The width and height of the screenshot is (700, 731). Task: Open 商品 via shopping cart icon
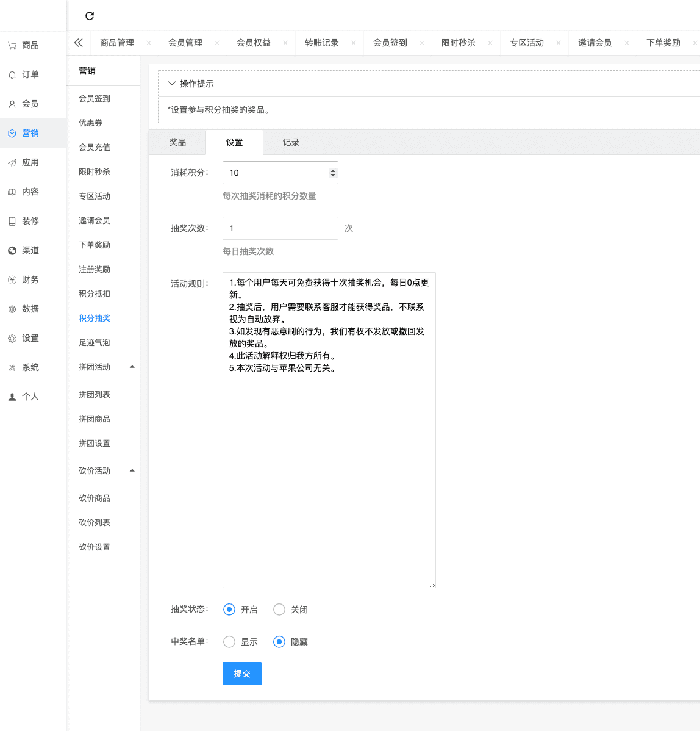pos(12,46)
